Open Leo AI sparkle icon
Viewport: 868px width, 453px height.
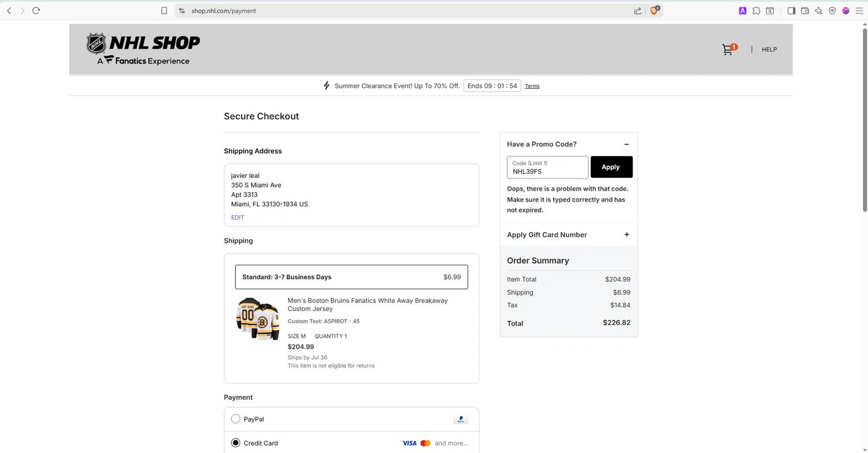click(x=818, y=10)
